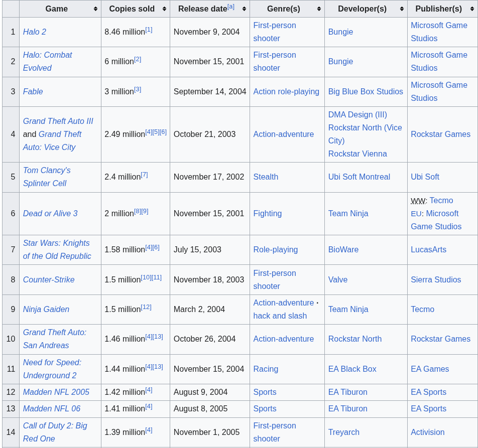The height and width of the screenshot is (448, 478).
Task: Open Ubi Soft Montreal developer link
Action: [359, 177]
